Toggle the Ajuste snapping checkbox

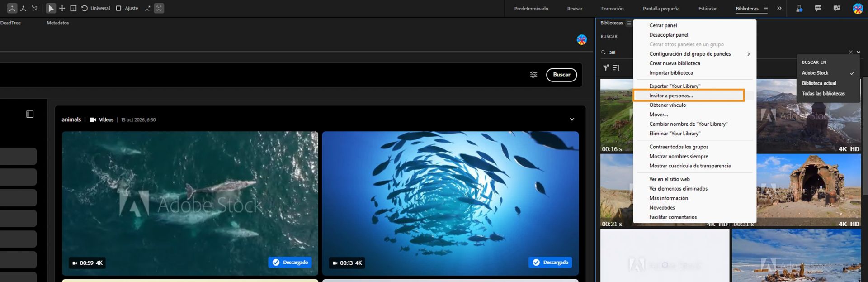click(118, 8)
